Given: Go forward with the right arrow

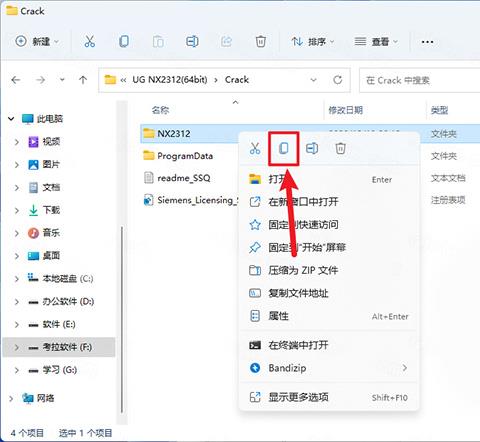Looking at the screenshot, I should (x=40, y=80).
